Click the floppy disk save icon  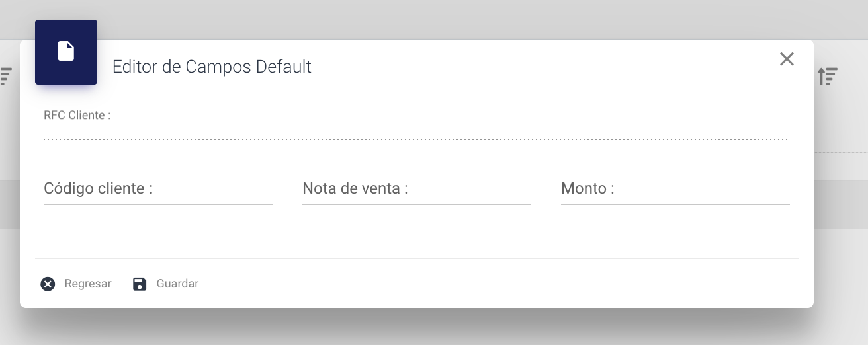click(140, 284)
